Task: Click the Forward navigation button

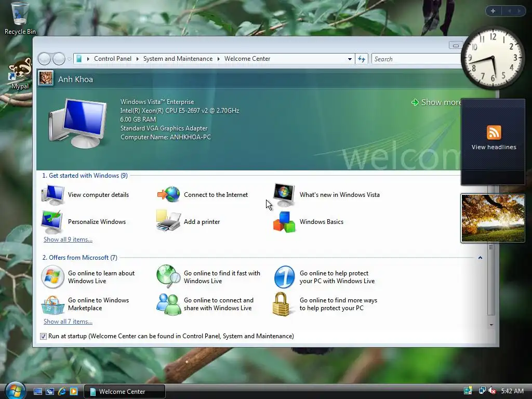Action: pyautogui.click(x=59, y=59)
